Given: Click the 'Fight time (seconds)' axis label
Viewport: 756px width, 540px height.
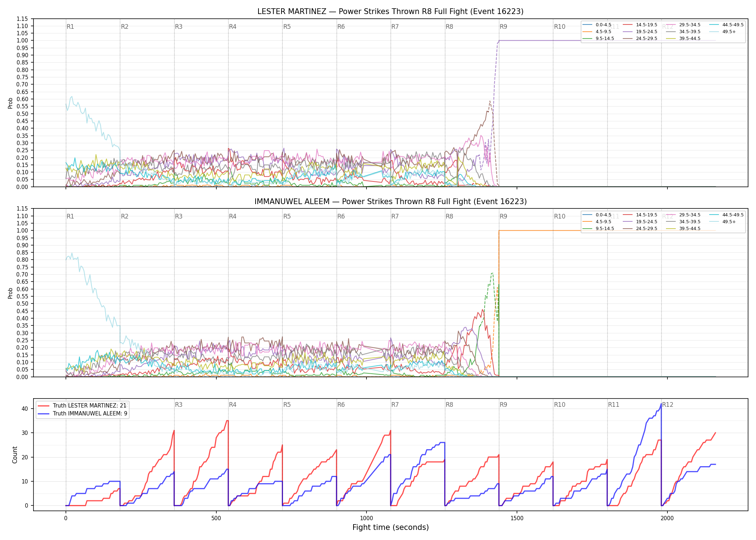Looking at the screenshot, I should (391, 527).
